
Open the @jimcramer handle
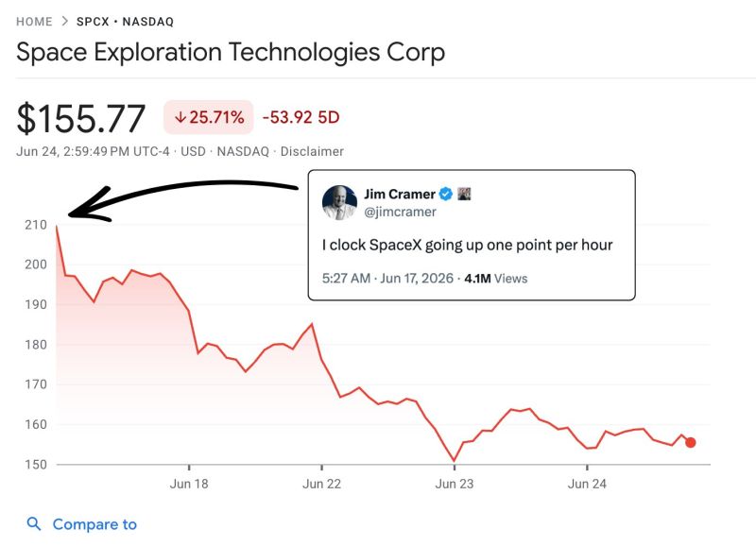click(x=400, y=212)
